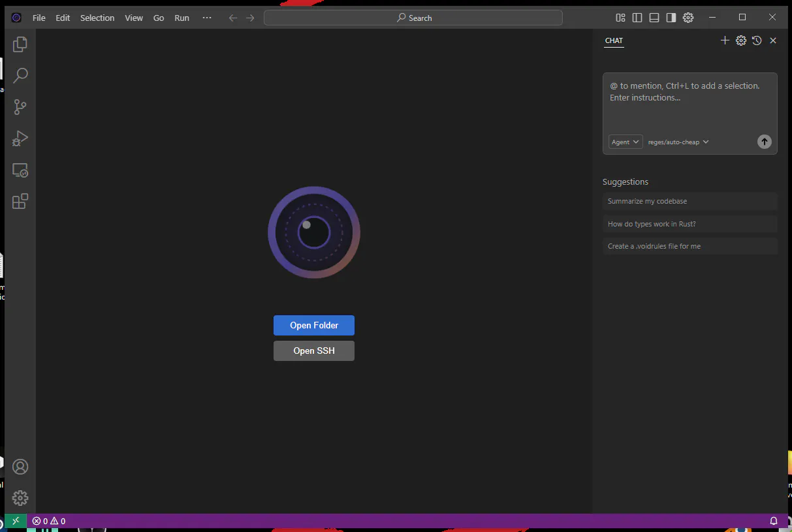Start a new chat with plus icon
792x532 pixels.
725,40
